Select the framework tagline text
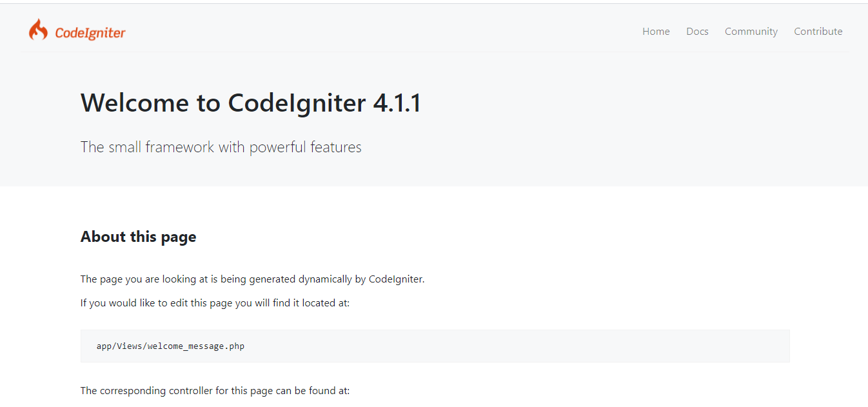Screen dimensions: 868x407 pos(221,147)
